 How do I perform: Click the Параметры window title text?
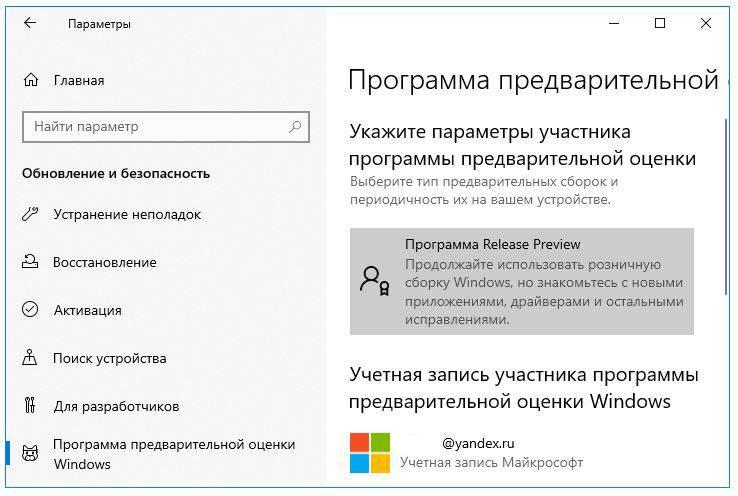pyautogui.click(x=99, y=24)
